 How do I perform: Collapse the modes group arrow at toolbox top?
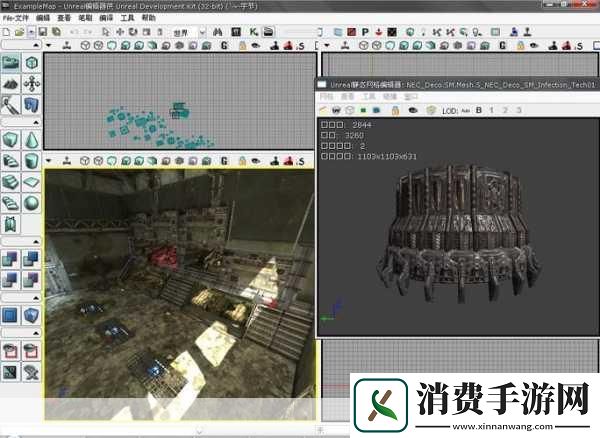pos(36,45)
